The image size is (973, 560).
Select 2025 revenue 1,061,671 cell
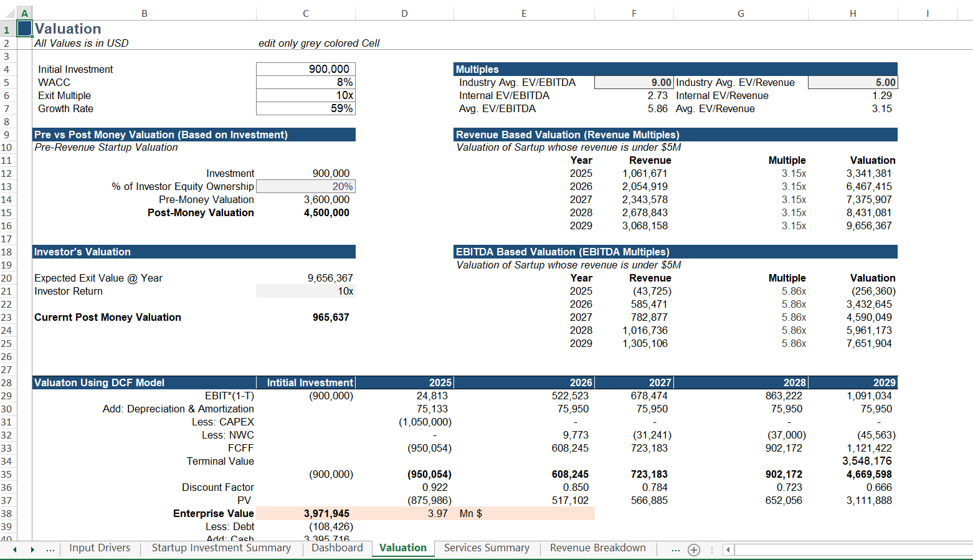634,173
